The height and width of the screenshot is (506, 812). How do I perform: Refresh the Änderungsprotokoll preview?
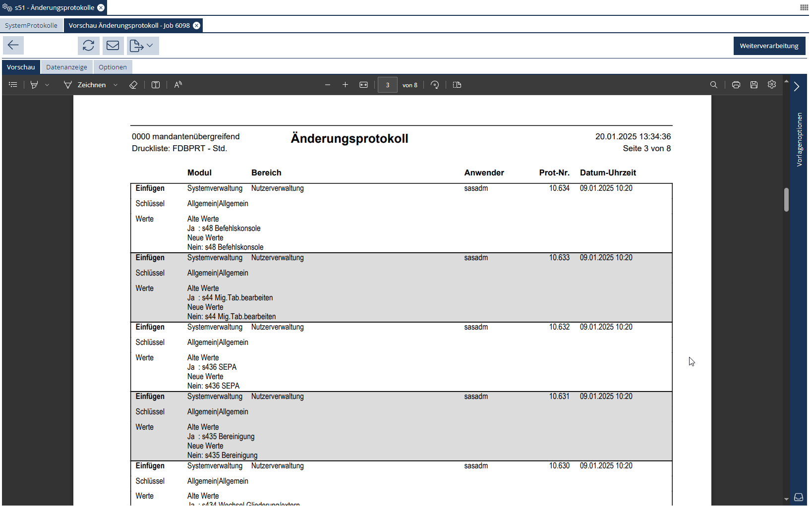(88, 46)
